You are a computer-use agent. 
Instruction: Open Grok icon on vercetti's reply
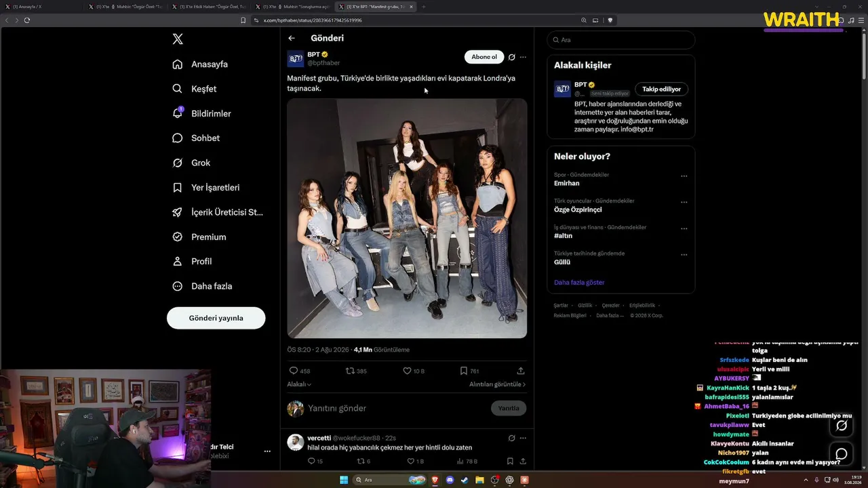(512, 438)
